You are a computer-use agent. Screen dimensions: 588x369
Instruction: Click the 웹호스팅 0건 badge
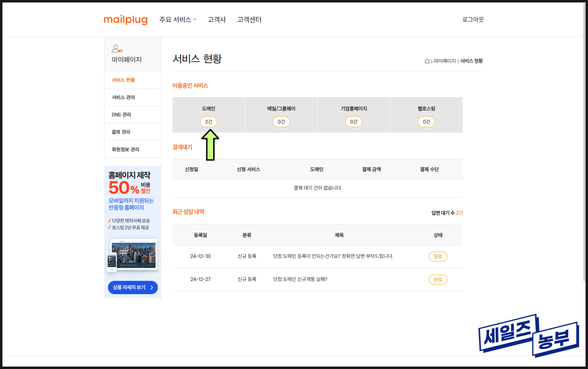coord(426,122)
